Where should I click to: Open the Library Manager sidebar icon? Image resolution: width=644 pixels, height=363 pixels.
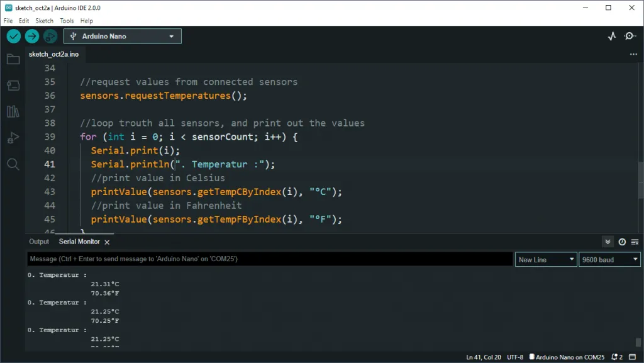tap(13, 112)
